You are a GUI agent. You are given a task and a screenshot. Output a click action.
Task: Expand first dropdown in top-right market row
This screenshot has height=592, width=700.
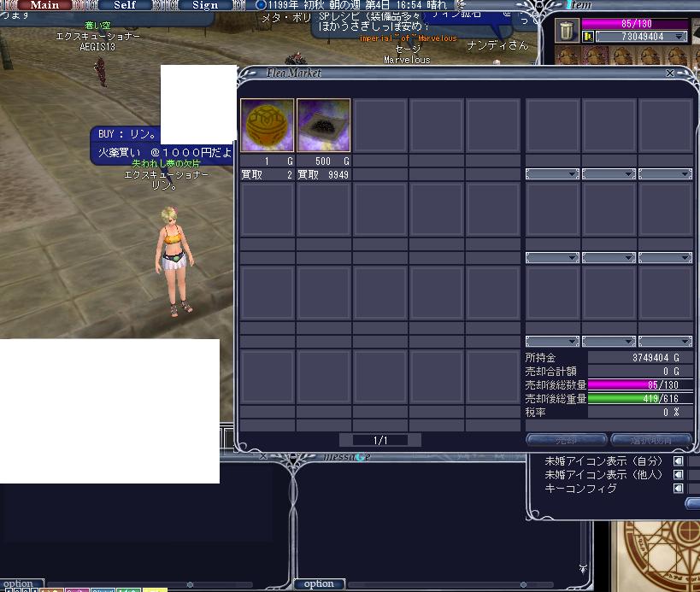552,174
